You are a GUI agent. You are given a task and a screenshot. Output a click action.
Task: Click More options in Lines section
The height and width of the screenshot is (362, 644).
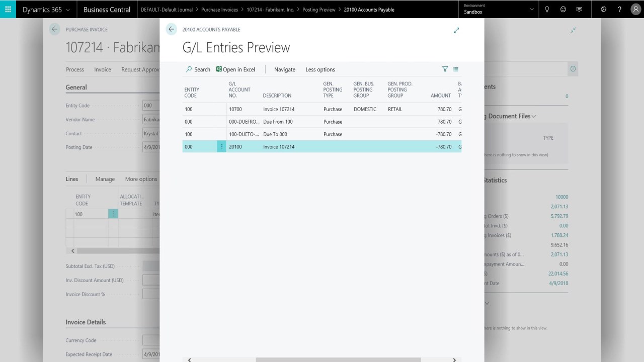tap(141, 179)
